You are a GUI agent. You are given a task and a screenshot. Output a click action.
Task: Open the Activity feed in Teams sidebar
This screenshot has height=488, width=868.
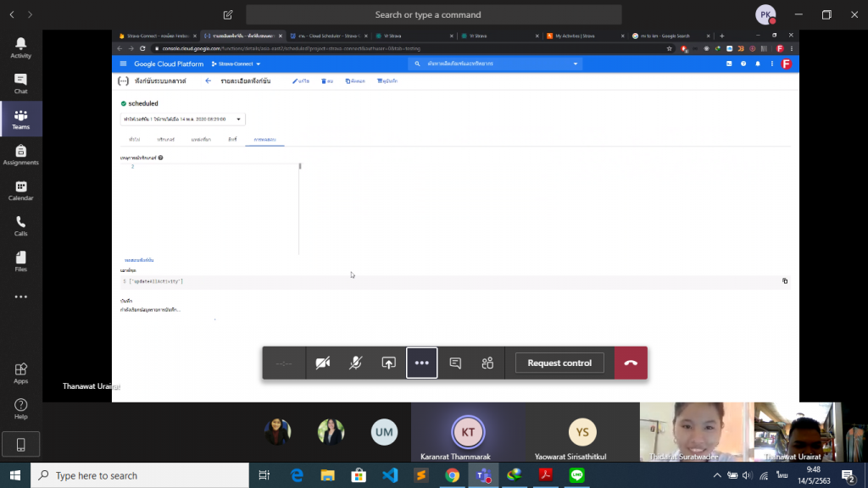[x=21, y=47]
